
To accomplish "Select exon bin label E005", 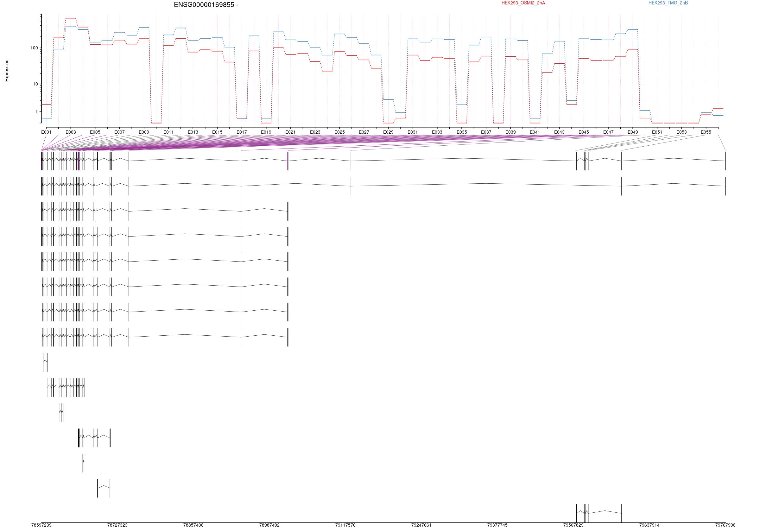I will 95,132.
